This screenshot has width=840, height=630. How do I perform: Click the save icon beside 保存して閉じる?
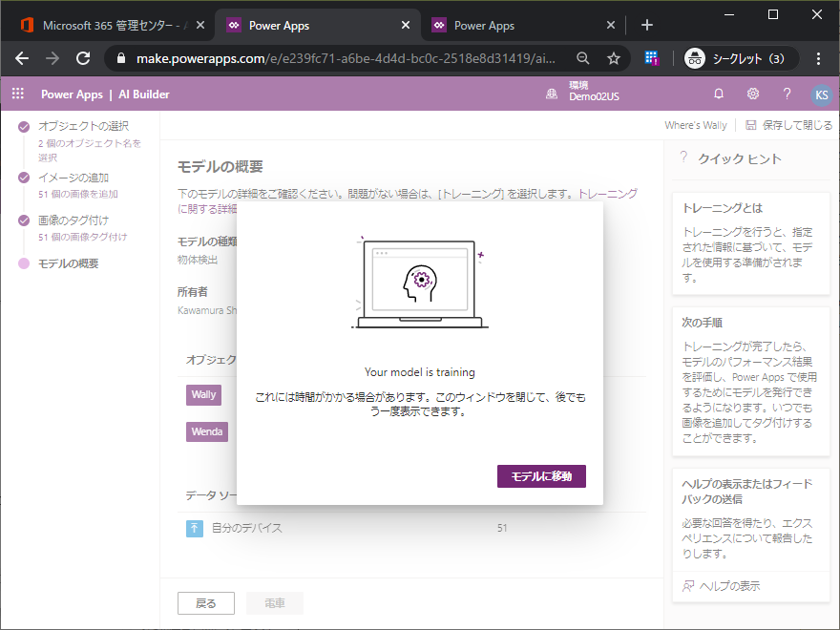point(751,125)
